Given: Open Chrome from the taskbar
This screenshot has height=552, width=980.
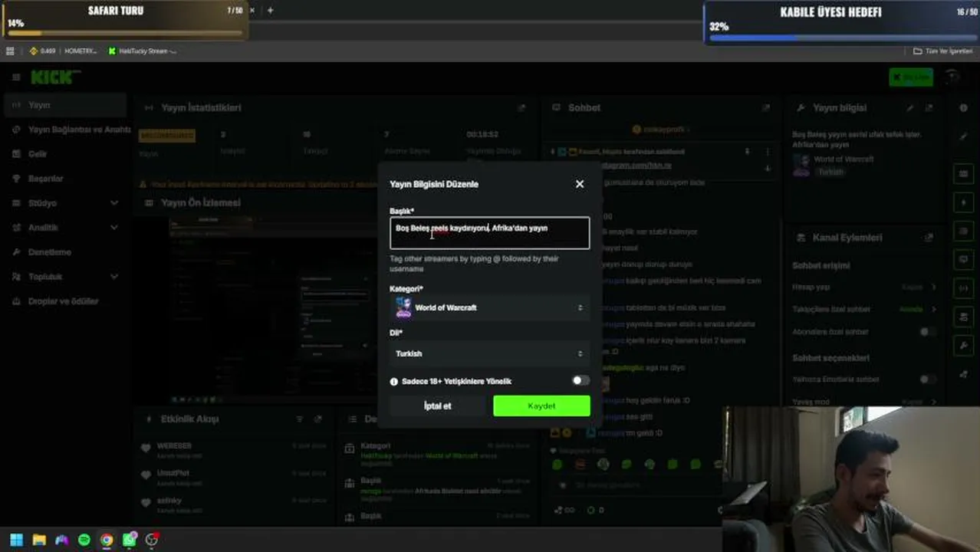Looking at the screenshot, I should pyautogui.click(x=107, y=540).
